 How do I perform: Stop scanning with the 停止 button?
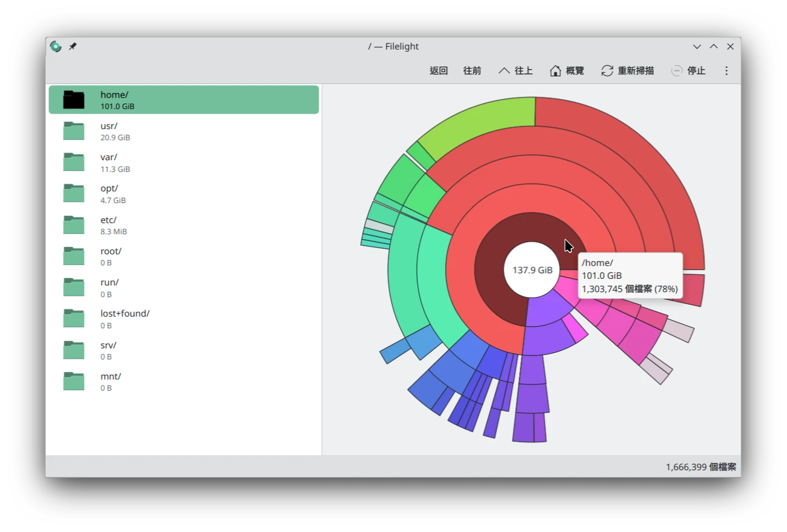point(688,71)
